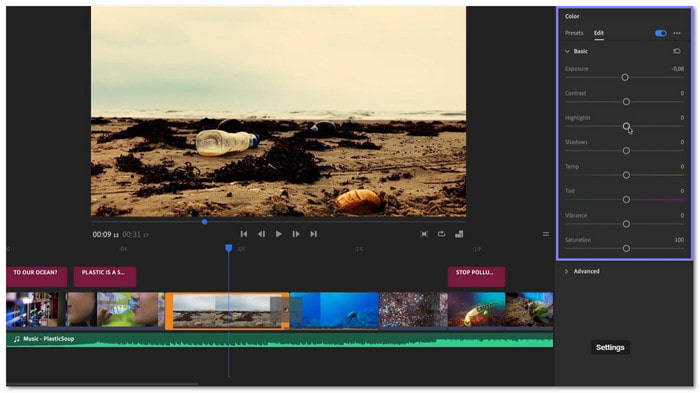Image resolution: width=700 pixels, height=393 pixels.
Task: Select the TO OUR OCEAN? title clip
Action: point(37,276)
